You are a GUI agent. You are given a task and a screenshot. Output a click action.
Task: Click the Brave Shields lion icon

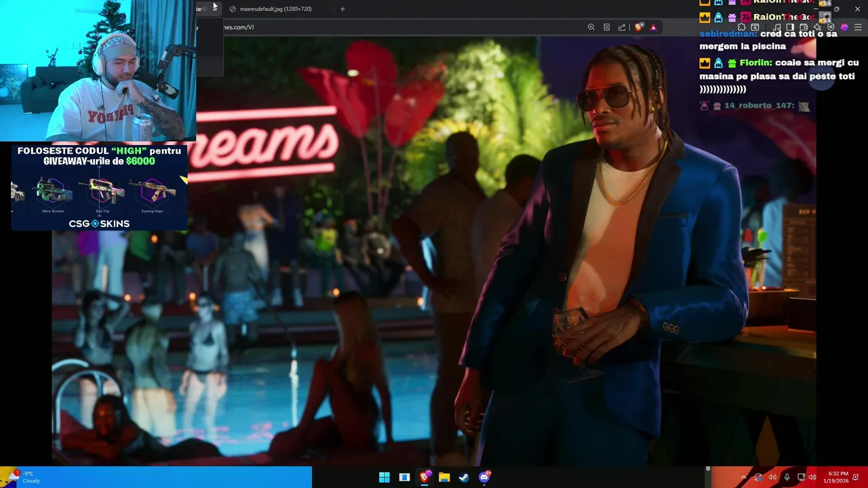pos(639,27)
